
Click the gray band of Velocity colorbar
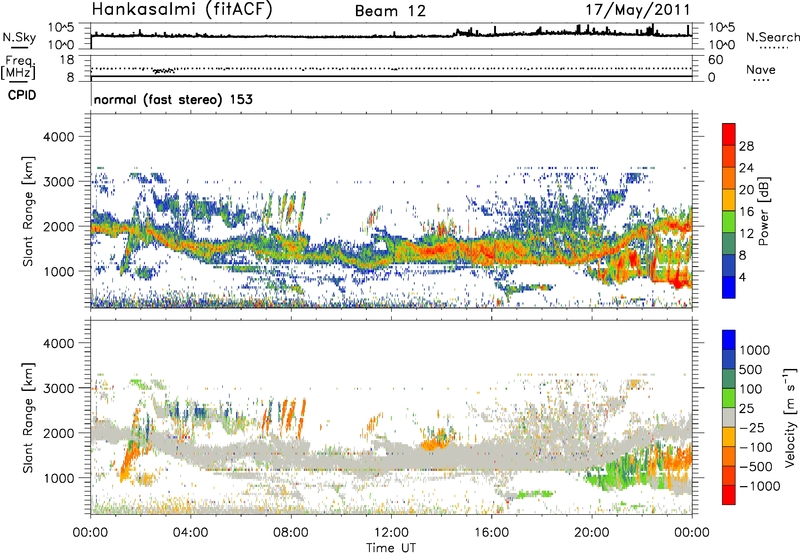coord(729,417)
